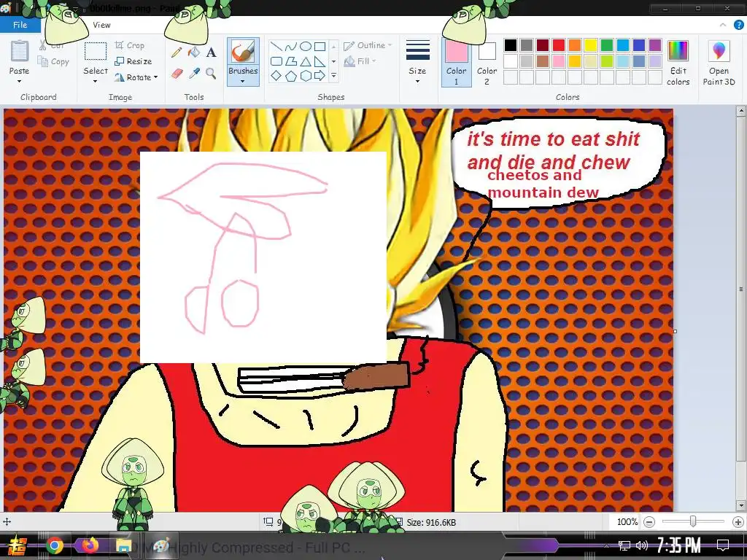Image resolution: width=747 pixels, height=560 pixels.
Task: Expand the Brushes dropdown arrow
Action: click(243, 82)
